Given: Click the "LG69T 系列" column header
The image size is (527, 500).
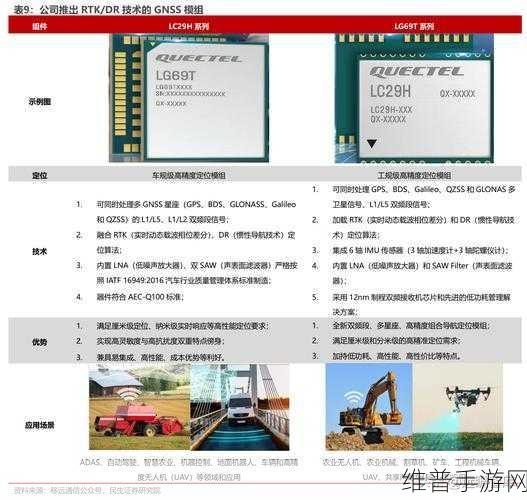Looking at the screenshot, I should click(414, 26).
